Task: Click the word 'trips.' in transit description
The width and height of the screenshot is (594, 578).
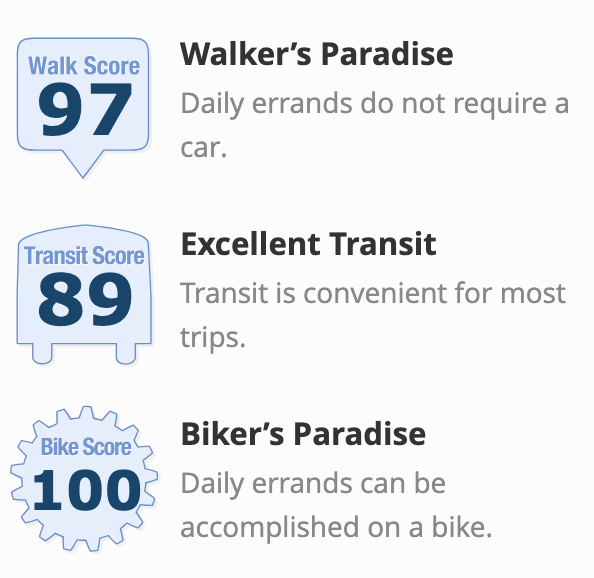Action: click(x=213, y=338)
